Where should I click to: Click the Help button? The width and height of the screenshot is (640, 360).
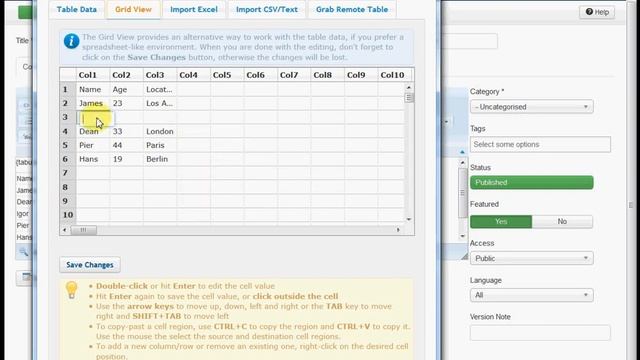(597, 12)
